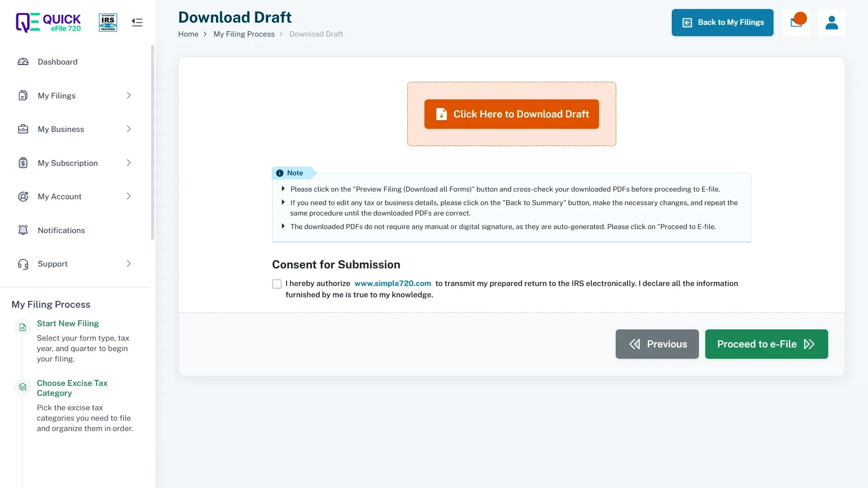Open Notifications bell in the sidebar
This screenshot has height=488, width=868.
[23, 230]
